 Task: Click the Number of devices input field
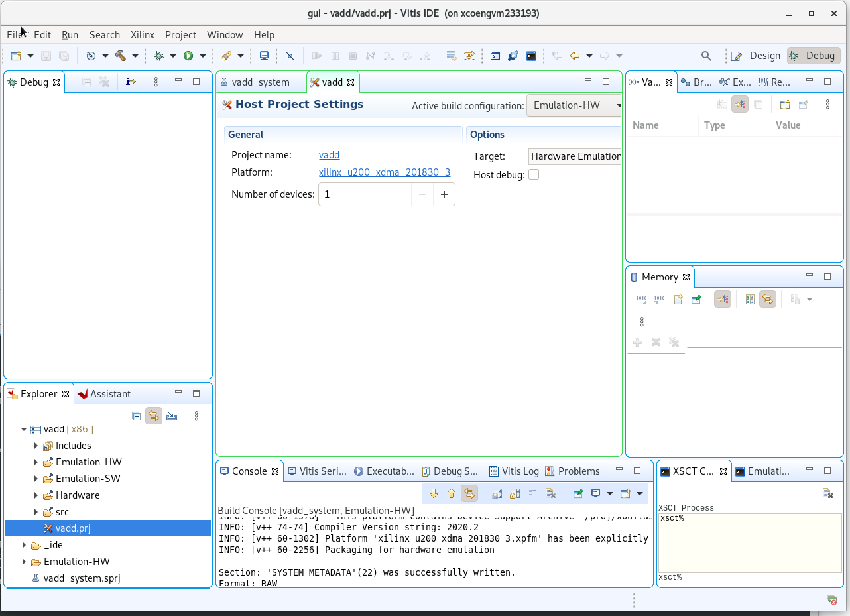pyautogui.click(x=365, y=194)
